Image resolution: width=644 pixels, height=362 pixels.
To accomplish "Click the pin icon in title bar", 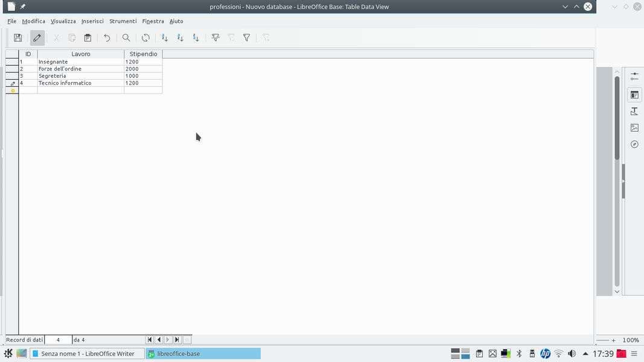I will 22,7.
